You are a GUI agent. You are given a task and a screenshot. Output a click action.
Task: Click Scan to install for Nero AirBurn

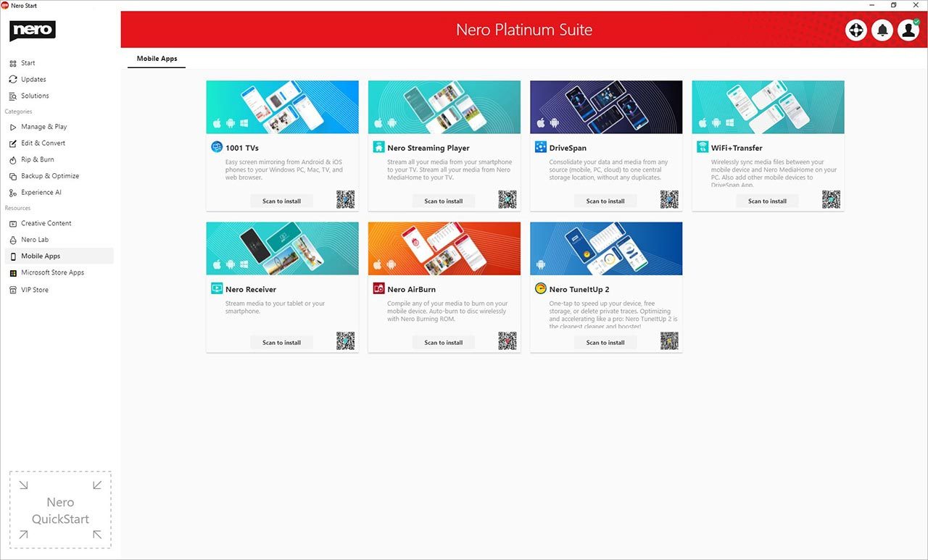coord(444,342)
